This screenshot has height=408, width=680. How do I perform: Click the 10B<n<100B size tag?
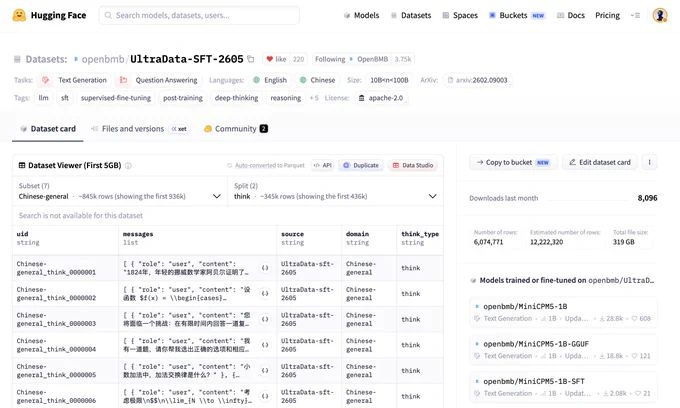(x=389, y=80)
